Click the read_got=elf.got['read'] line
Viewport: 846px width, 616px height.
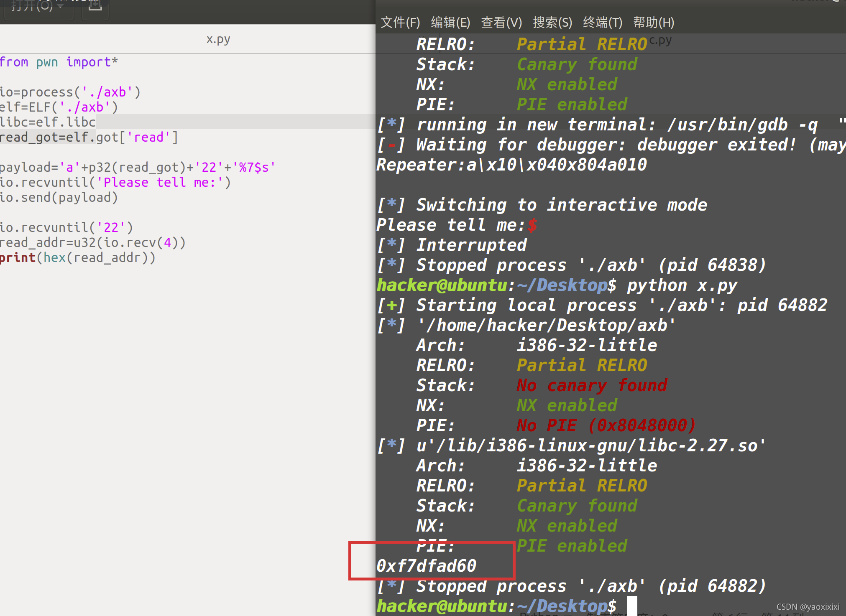click(x=89, y=137)
